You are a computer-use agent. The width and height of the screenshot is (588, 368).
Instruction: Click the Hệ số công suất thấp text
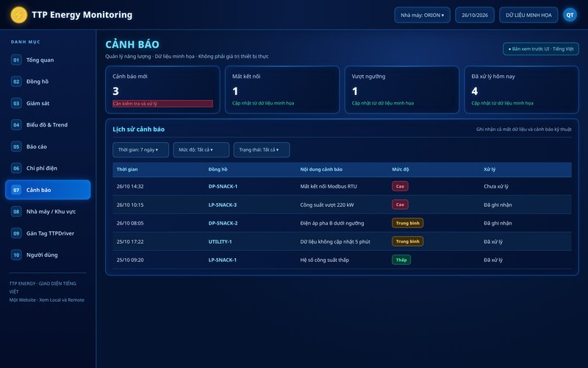coord(324,260)
